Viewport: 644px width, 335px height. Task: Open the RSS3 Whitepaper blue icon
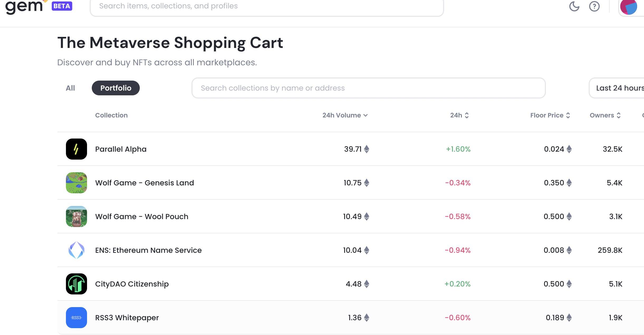click(x=76, y=318)
